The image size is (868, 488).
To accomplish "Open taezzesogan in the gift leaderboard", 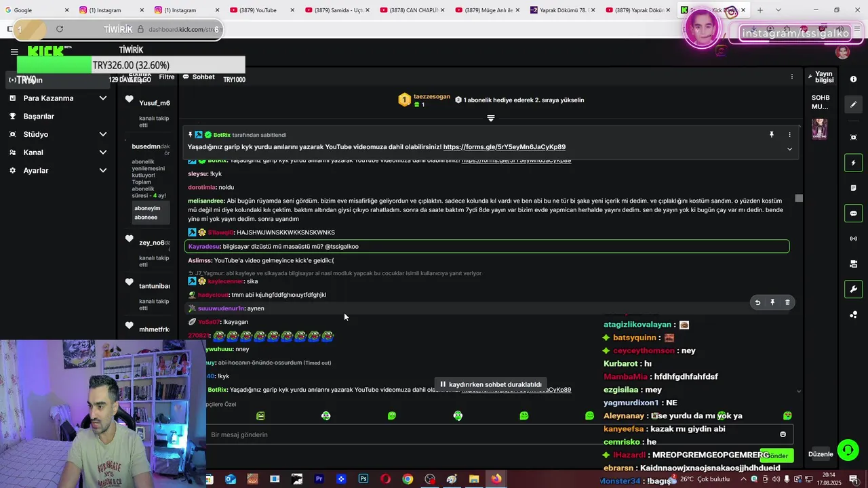I will (x=433, y=96).
